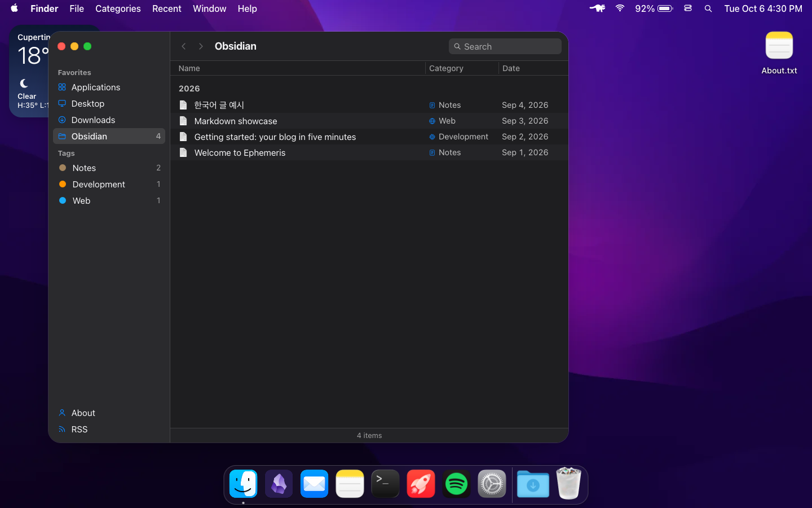This screenshot has width=812, height=508.
Task: Open System Preferences gear in dock
Action: [x=492, y=484]
